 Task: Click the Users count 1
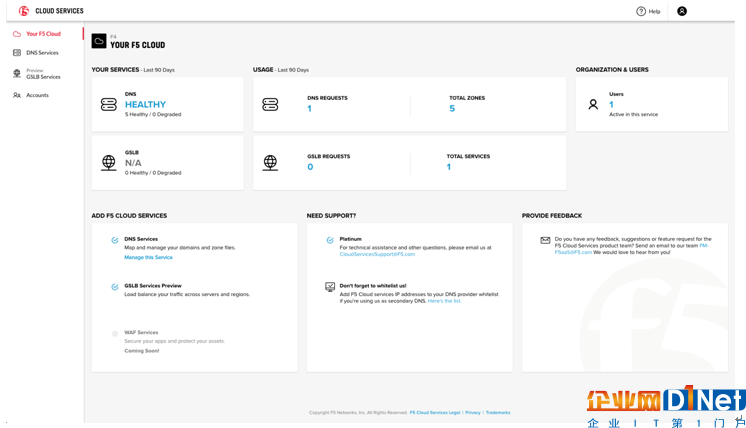pyautogui.click(x=611, y=105)
